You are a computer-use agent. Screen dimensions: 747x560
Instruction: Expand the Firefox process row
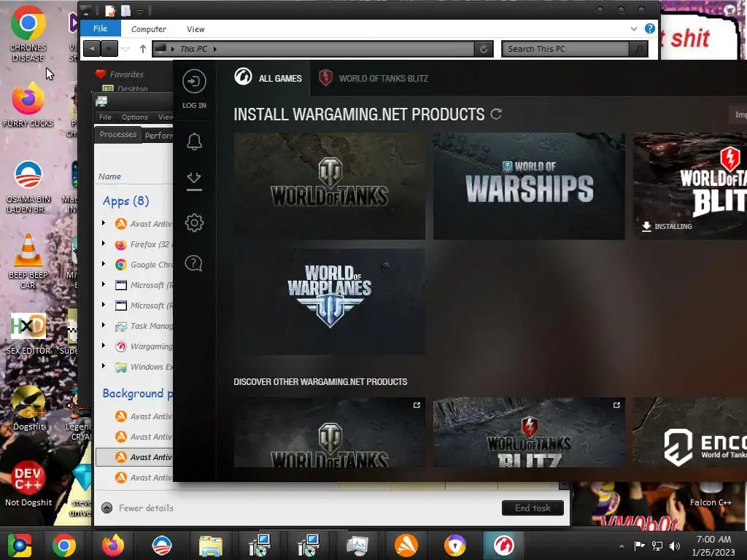click(x=104, y=244)
